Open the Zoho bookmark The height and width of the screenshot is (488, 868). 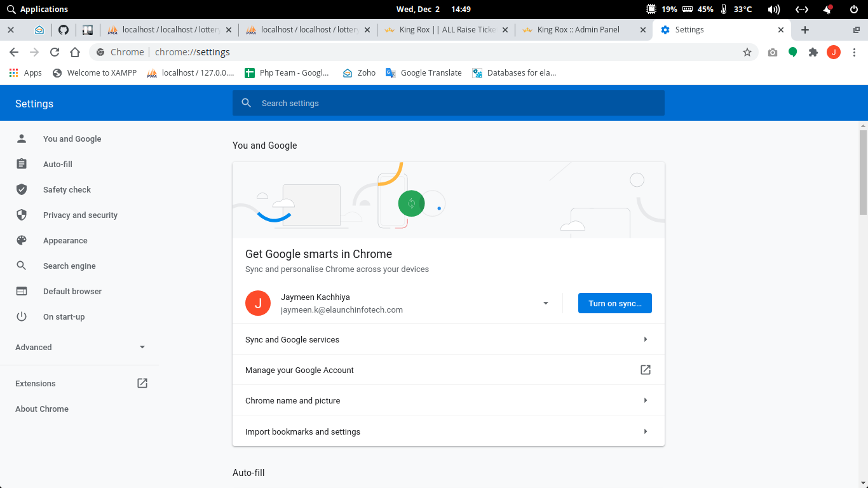(359, 73)
